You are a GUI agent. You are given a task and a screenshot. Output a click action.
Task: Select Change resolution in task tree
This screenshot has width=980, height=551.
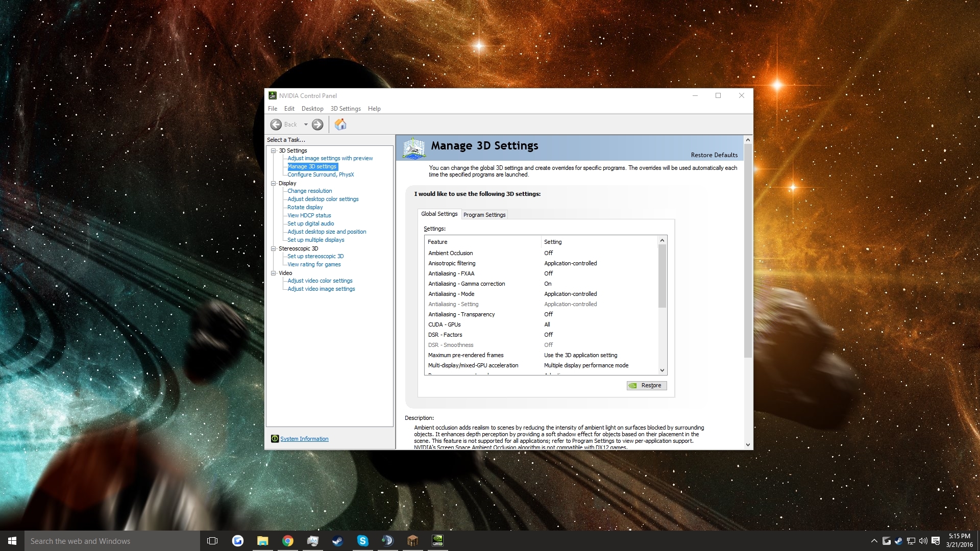coord(309,191)
